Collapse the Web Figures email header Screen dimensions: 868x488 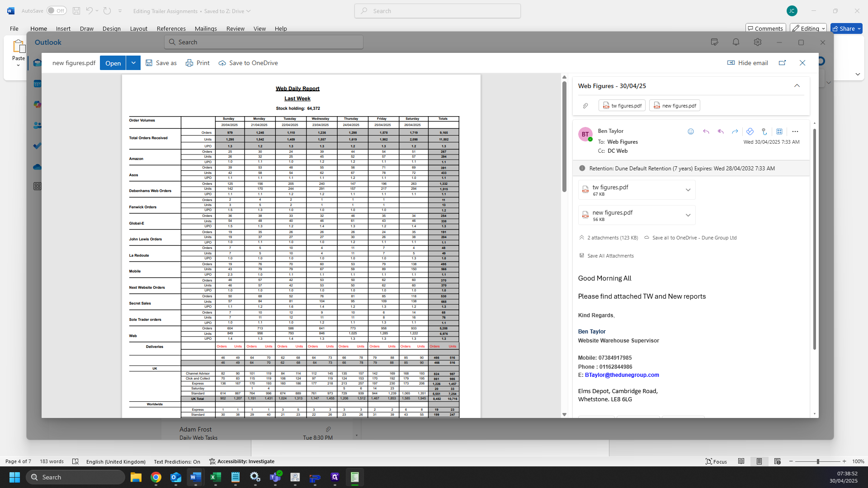797,86
